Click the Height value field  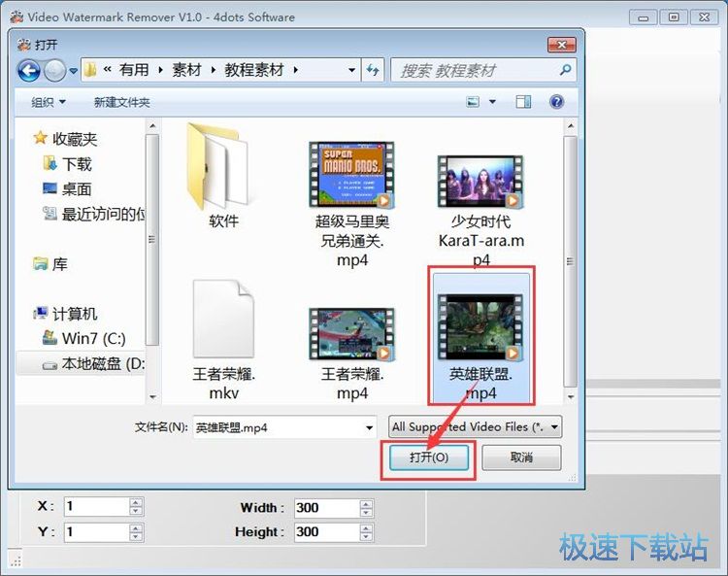(x=327, y=532)
